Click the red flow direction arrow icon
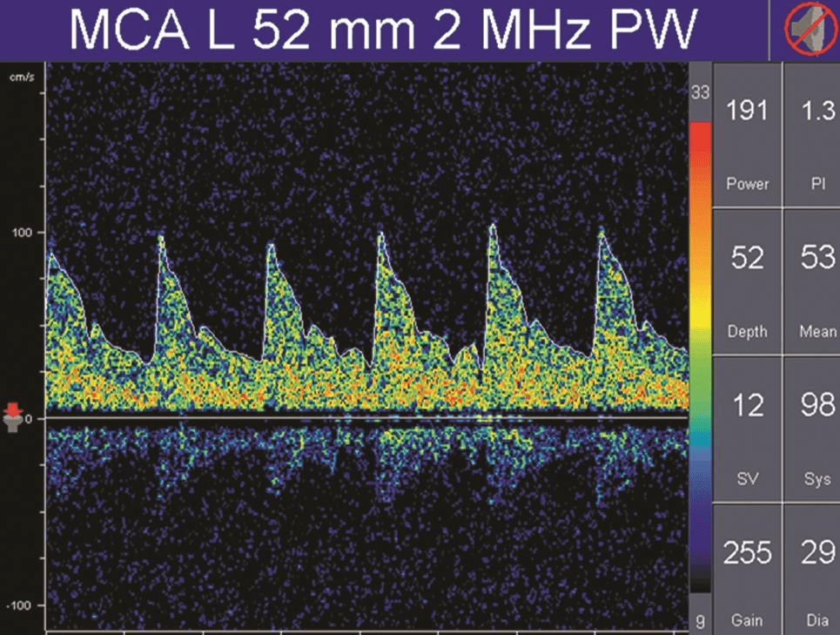Viewport: 840px width, 635px height. tap(12, 409)
